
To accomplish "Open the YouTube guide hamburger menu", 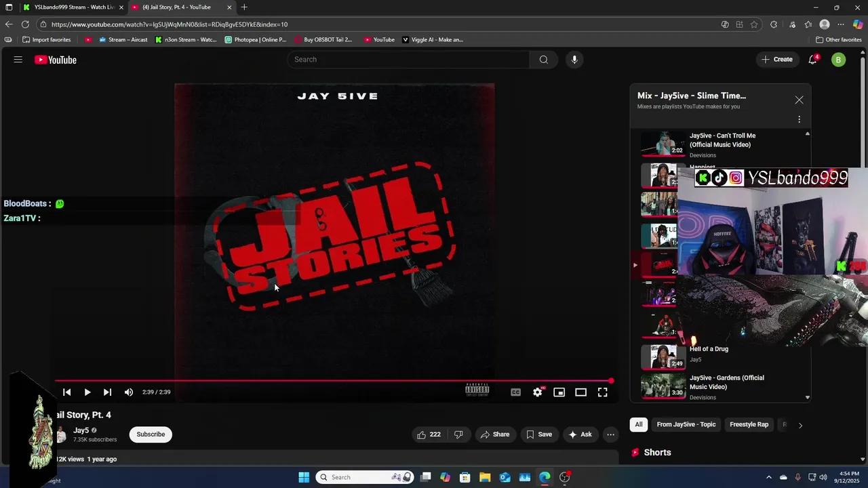I will [18, 60].
